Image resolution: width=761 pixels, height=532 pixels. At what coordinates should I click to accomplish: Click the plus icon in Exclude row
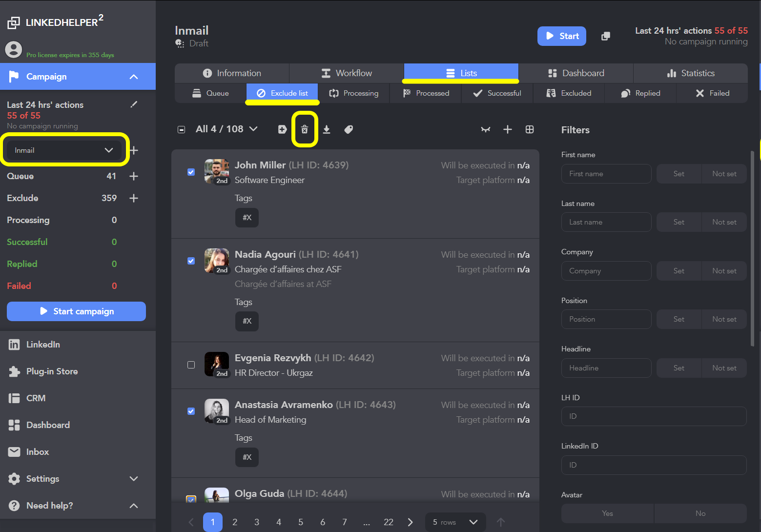[134, 198]
